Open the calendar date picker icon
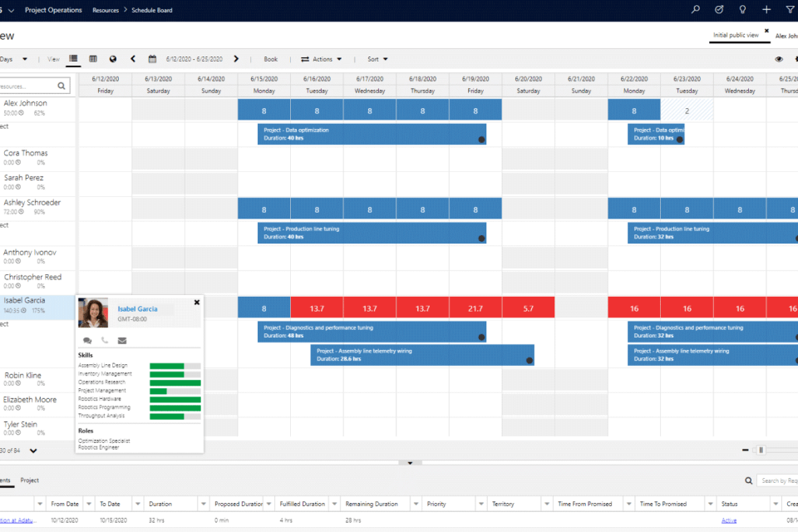Image resolution: width=798 pixels, height=532 pixels. (x=152, y=59)
